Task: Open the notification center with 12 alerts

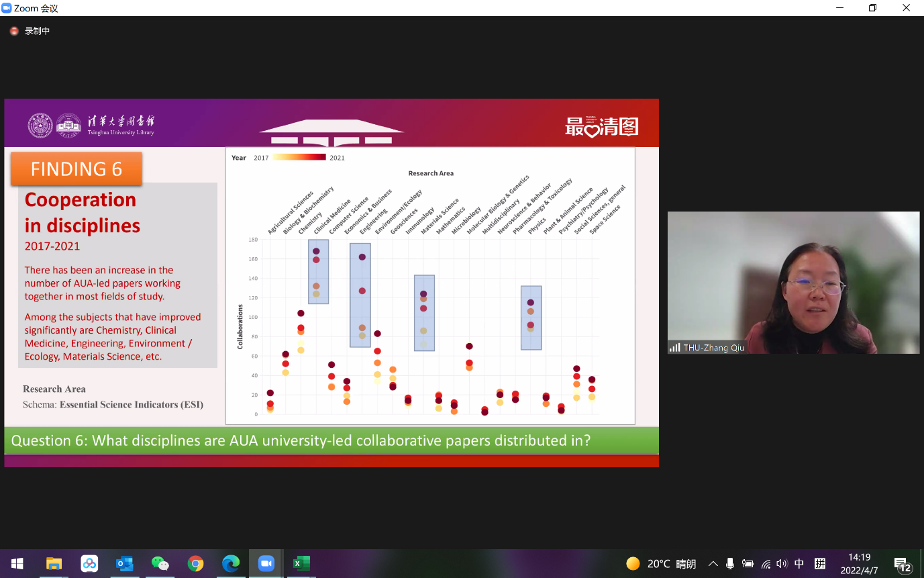Action: pos(903,564)
